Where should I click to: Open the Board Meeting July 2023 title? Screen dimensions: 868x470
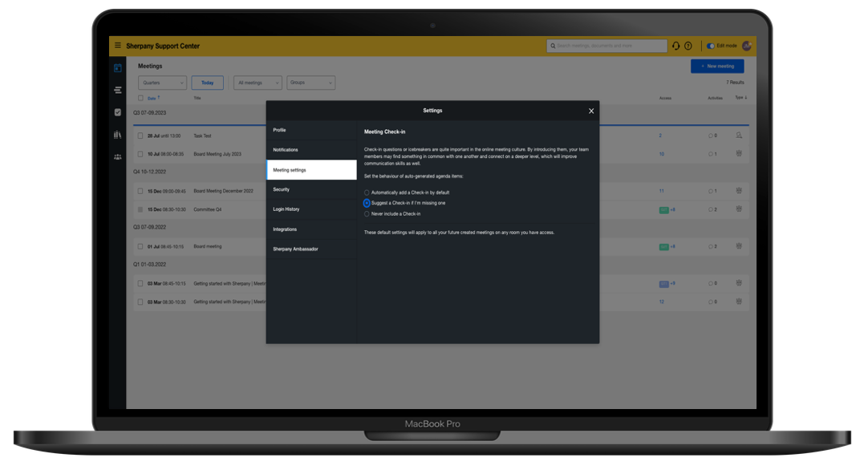[217, 154]
